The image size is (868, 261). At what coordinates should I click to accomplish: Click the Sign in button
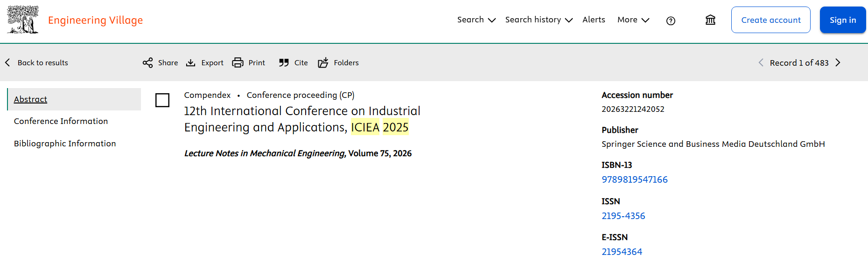[x=843, y=20]
